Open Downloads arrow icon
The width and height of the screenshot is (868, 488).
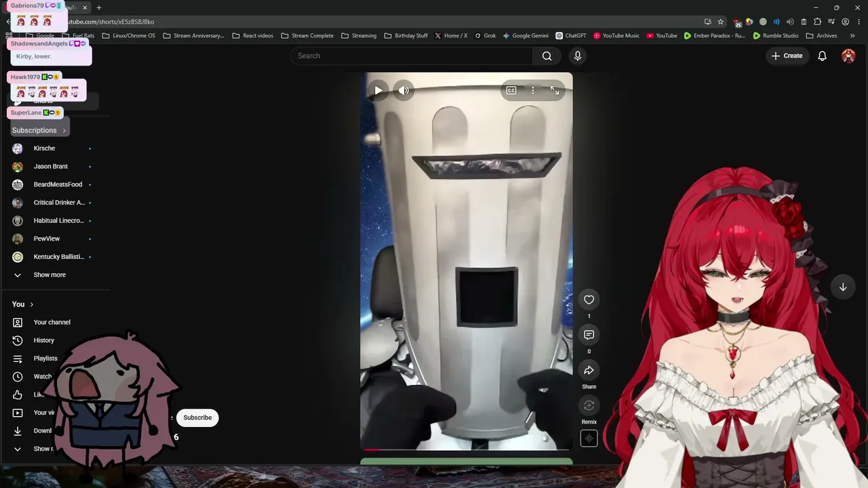[x=18, y=430]
